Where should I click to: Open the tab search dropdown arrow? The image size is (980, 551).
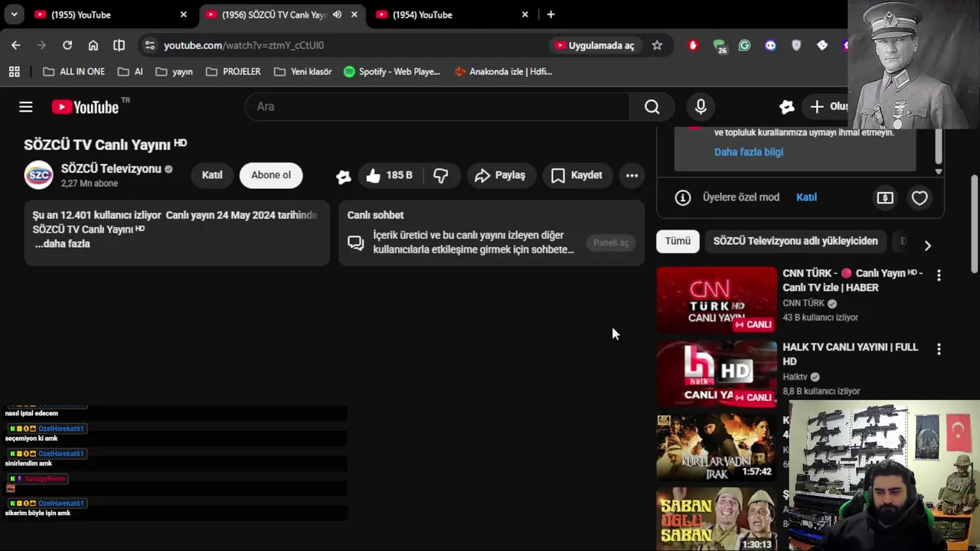coord(14,15)
